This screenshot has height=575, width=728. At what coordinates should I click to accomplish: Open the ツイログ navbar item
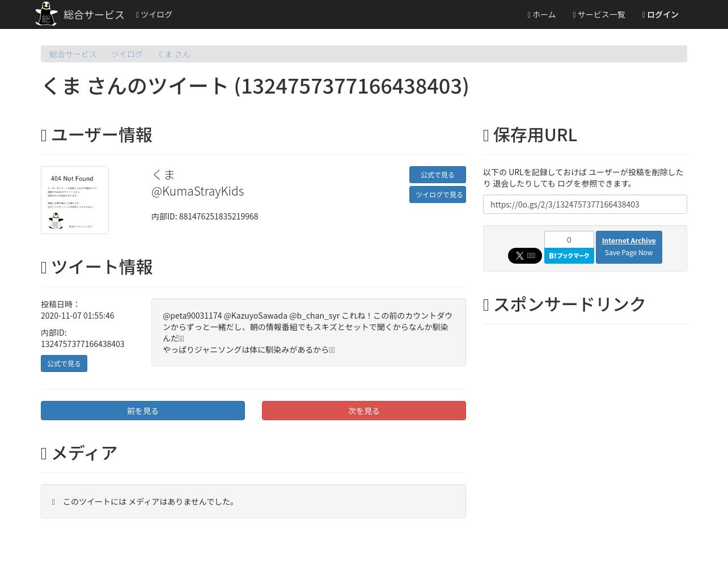tap(154, 15)
